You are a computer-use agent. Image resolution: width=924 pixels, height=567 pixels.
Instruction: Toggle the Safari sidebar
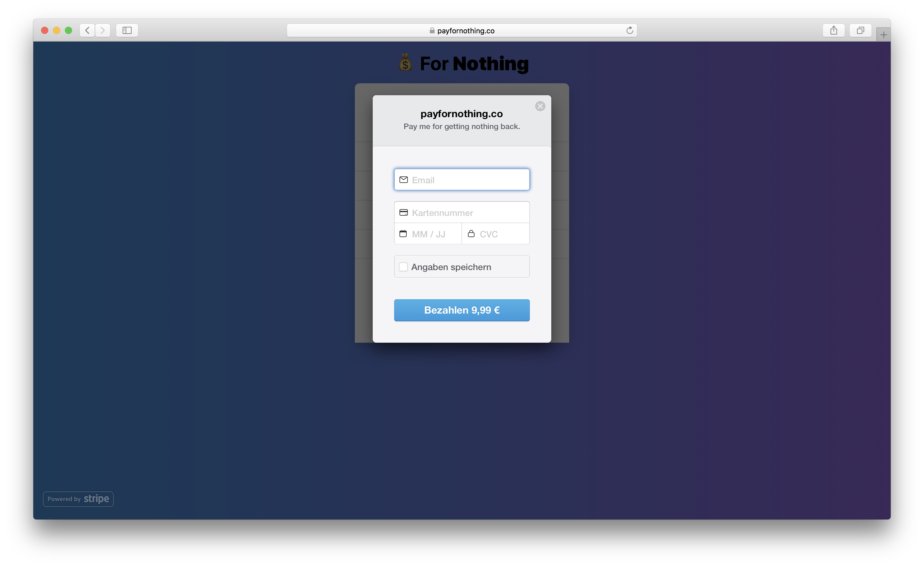[x=127, y=30]
